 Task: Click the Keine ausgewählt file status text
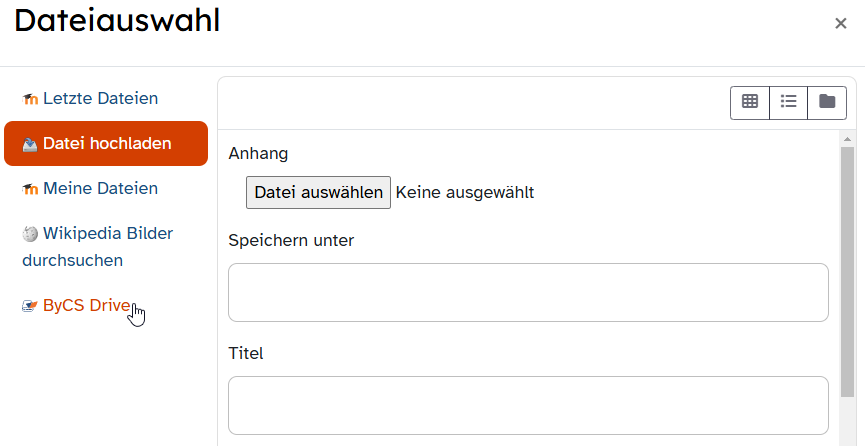coord(465,193)
